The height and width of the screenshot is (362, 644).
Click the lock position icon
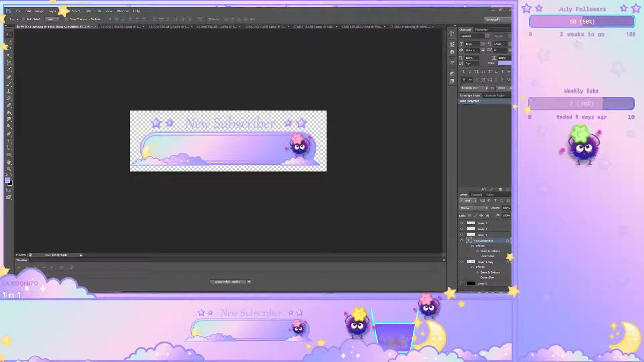481,216
